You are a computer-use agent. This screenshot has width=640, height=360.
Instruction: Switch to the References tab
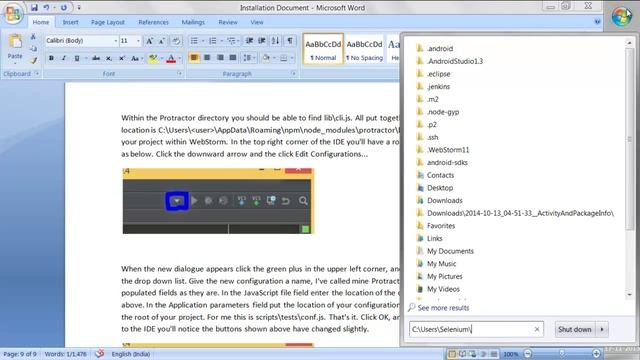click(x=153, y=22)
